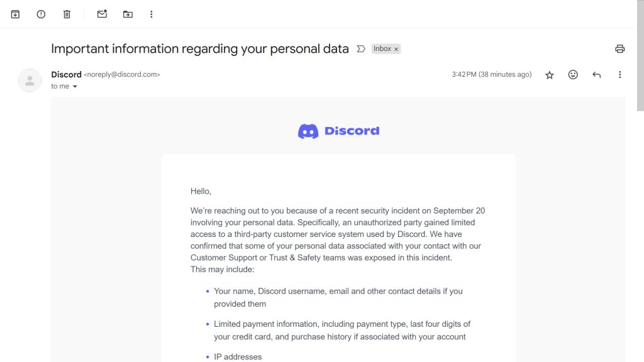The image size is (644, 362).
Task: Remove the Inbox label from the email
Action: (x=396, y=49)
